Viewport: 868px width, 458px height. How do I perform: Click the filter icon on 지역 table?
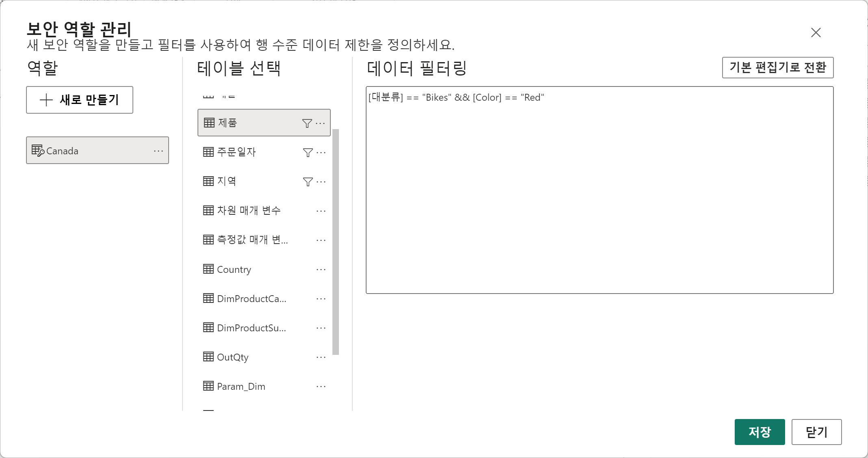coord(308,181)
